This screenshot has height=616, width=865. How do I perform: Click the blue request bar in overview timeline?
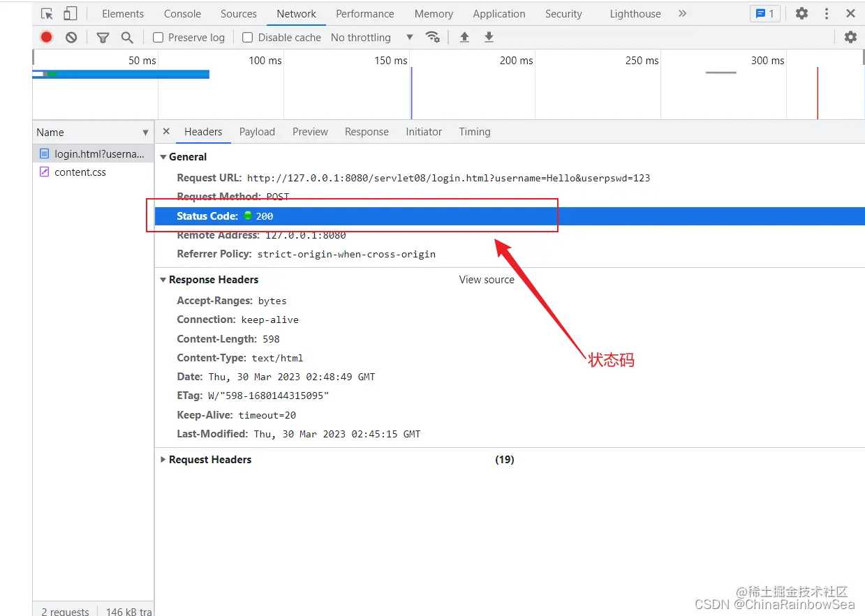(121, 74)
